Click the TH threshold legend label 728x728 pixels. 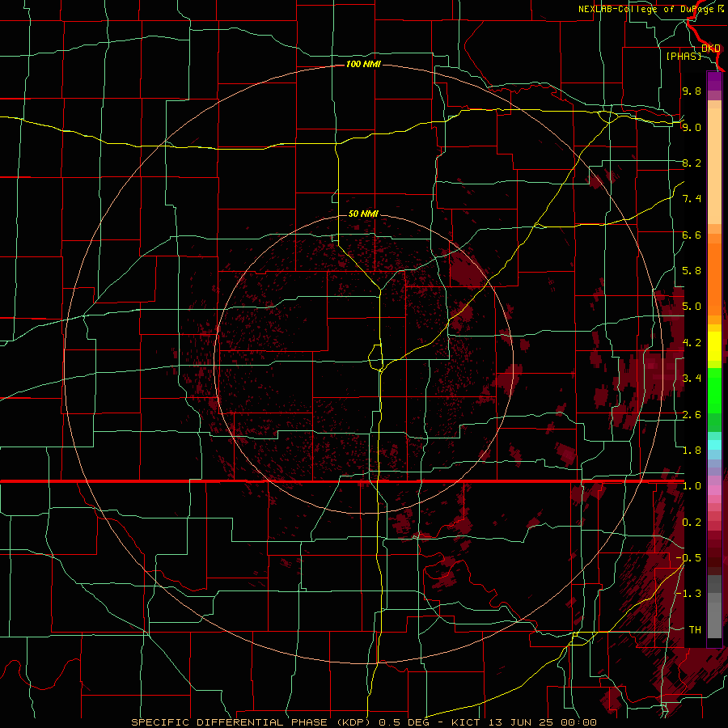[x=695, y=630]
